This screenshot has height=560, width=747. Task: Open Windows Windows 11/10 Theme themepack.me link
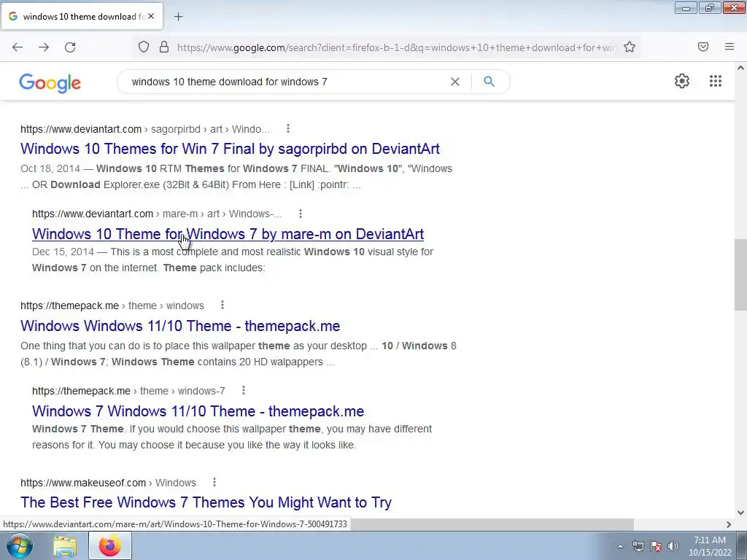(180, 326)
